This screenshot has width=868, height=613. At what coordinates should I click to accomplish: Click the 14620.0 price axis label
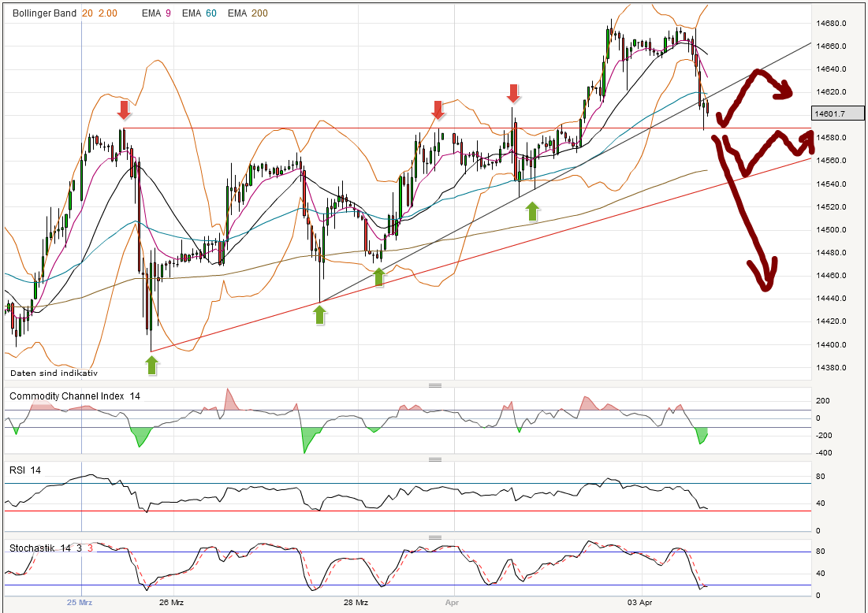(x=832, y=92)
